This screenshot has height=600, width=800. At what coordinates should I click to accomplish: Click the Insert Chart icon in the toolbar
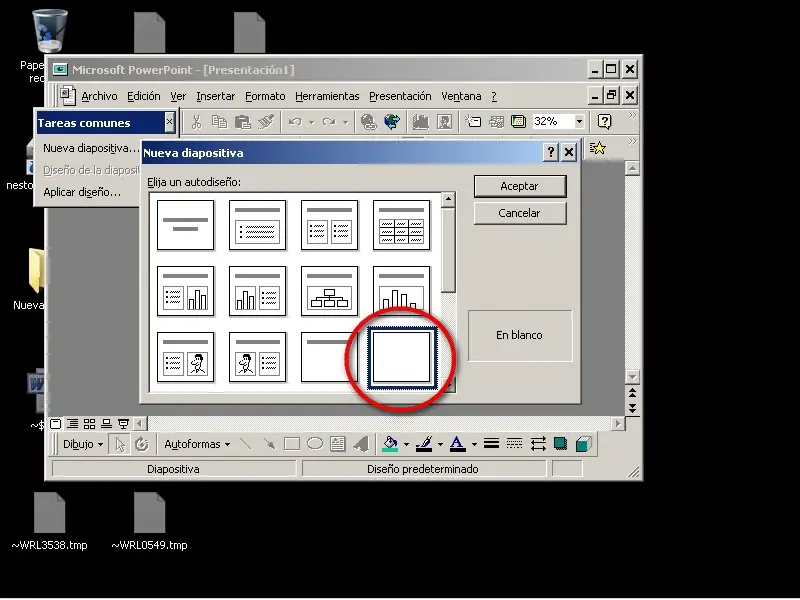point(421,121)
